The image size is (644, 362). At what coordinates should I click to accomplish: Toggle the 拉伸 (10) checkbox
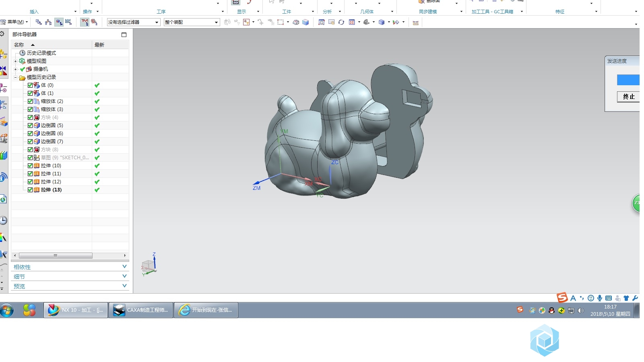(30, 166)
